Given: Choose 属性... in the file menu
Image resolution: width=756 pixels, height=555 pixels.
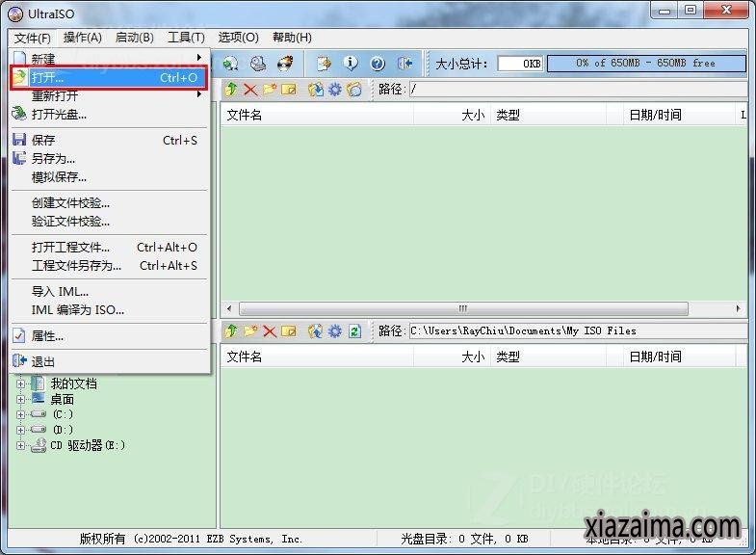Looking at the screenshot, I should click(x=110, y=336).
